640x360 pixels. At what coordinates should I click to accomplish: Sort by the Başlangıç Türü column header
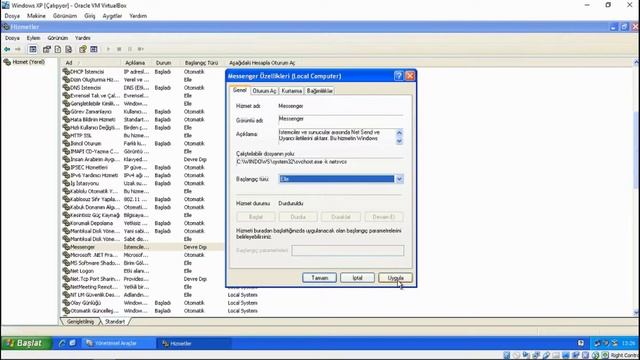202,63
